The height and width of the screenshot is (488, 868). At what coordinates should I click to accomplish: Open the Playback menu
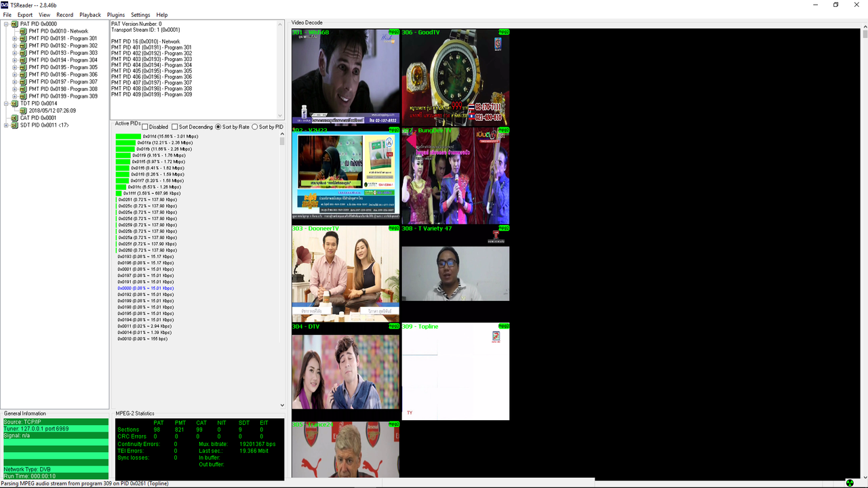[90, 15]
